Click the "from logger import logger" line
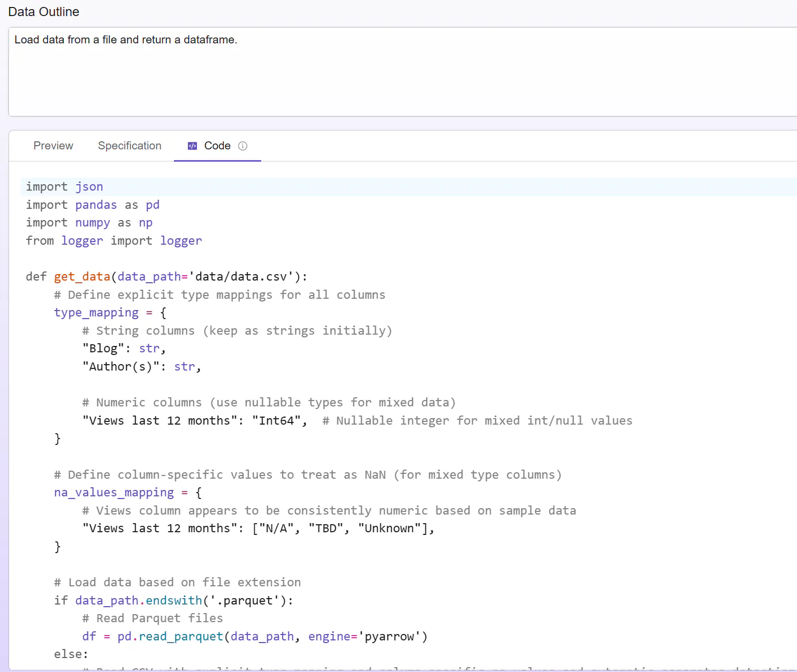797x672 pixels. click(114, 241)
